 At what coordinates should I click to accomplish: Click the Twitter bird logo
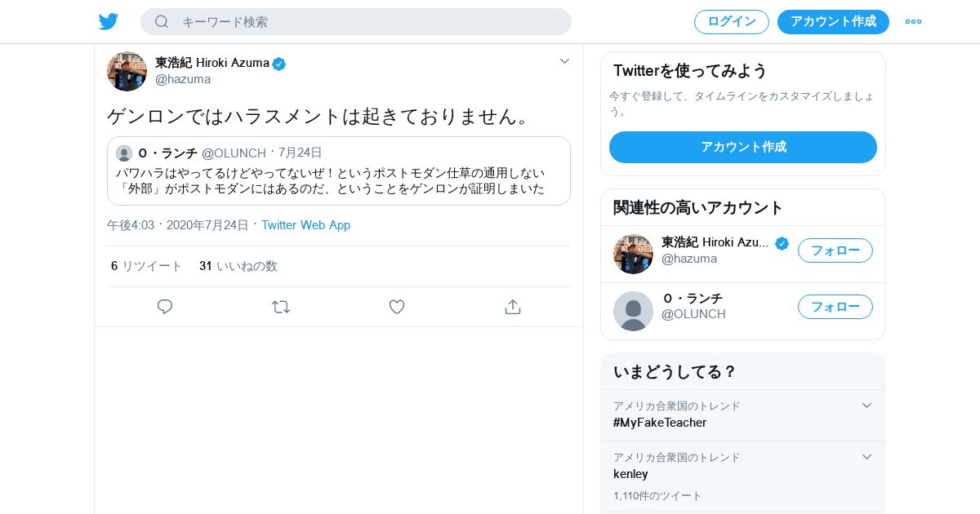pos(109,21)
